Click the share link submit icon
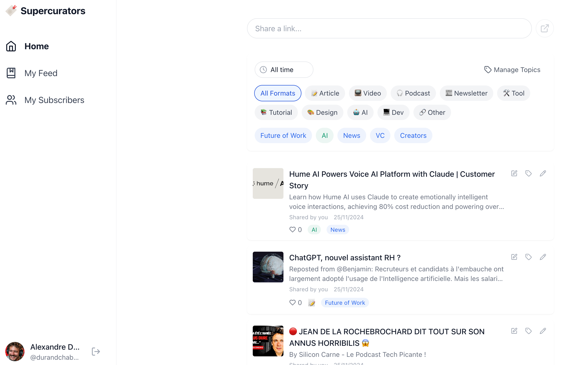The width and height of the screenshot is (588, 365). 544,29
